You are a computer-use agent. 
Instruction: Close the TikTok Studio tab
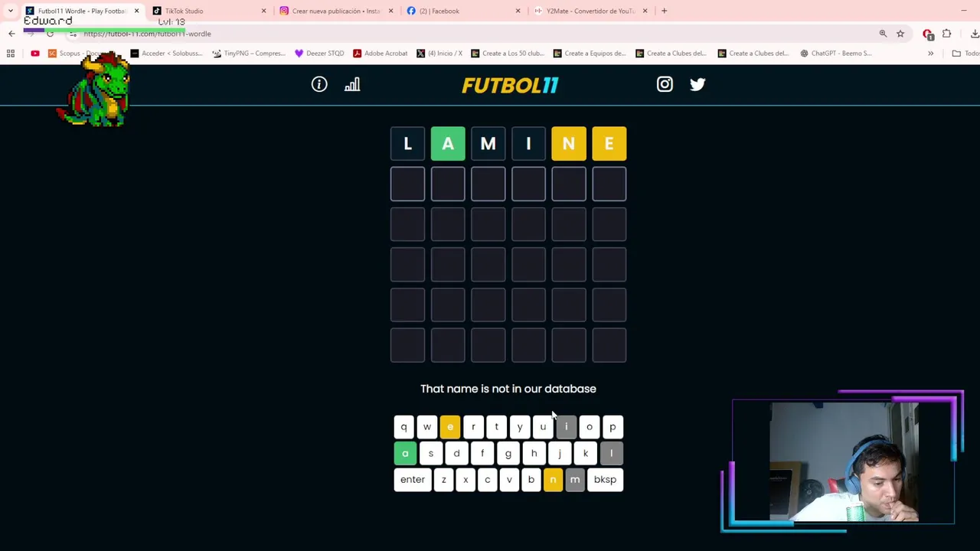click(x=263, y=11)
